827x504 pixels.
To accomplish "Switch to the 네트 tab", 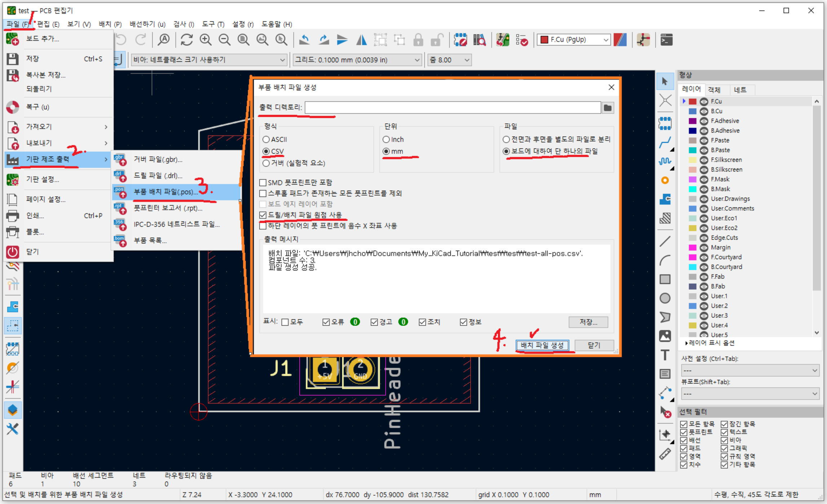I will 740,90.
